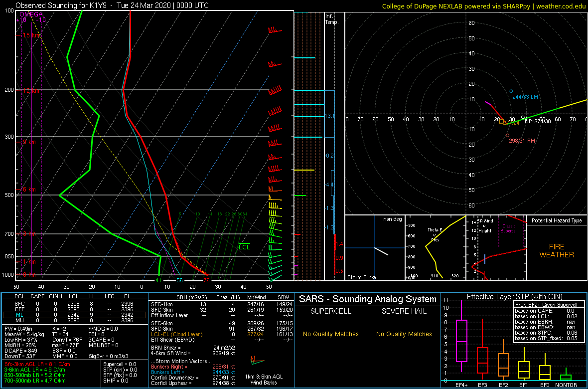The height and width of the screenshot is (389, 588).
Task: Click surface dewpoint value 41
Action: (158, 280)
